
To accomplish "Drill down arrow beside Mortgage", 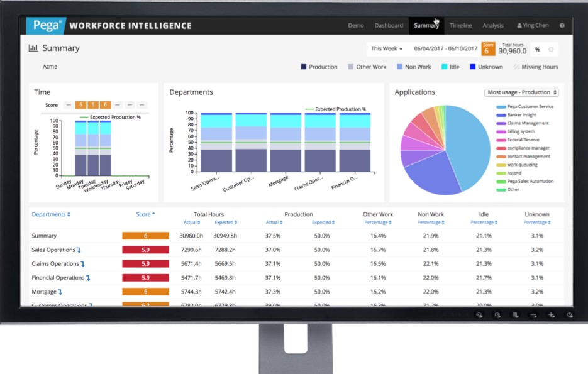I will [x=60, y=292].
